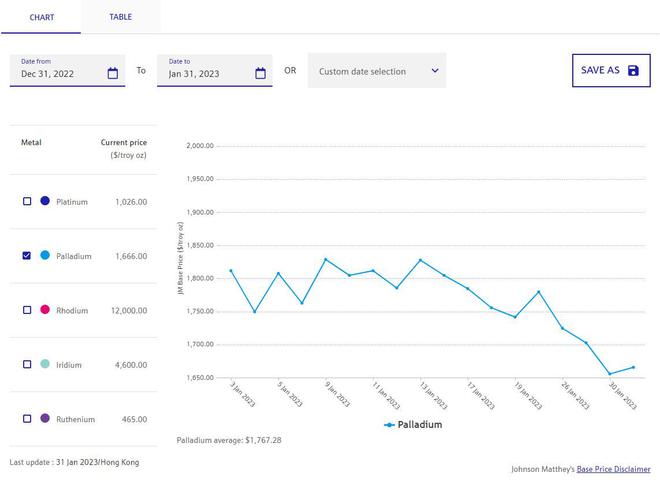Open the Base Price Disclaimer link

pos(613,468)
